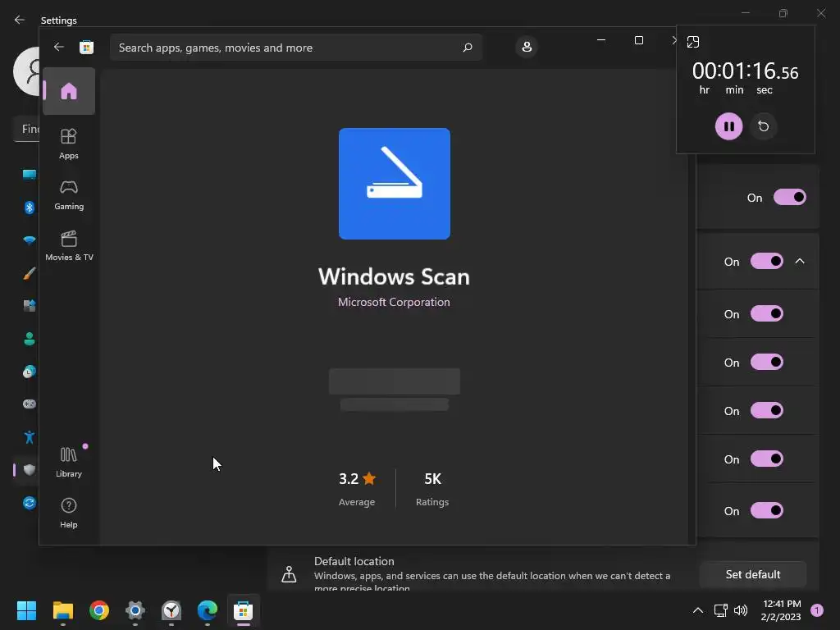Click the Settings user profile picture
Image resolution: width=840 pixels, height=630 pixels.
(27, 71)
